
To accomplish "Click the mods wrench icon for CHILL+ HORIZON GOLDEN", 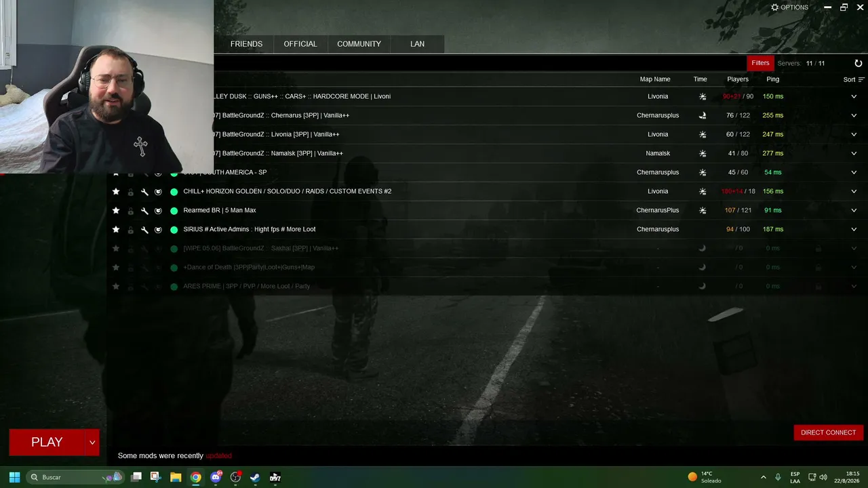I will (144, 192).
